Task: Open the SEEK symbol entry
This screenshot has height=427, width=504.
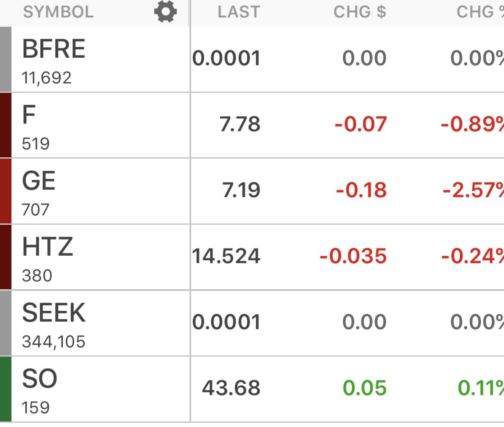Action: pyautogui.click(x=54, y=313)
